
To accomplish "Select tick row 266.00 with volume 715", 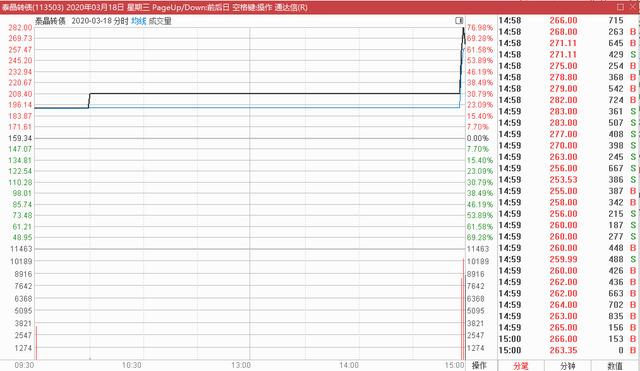I will coord(568,20).
